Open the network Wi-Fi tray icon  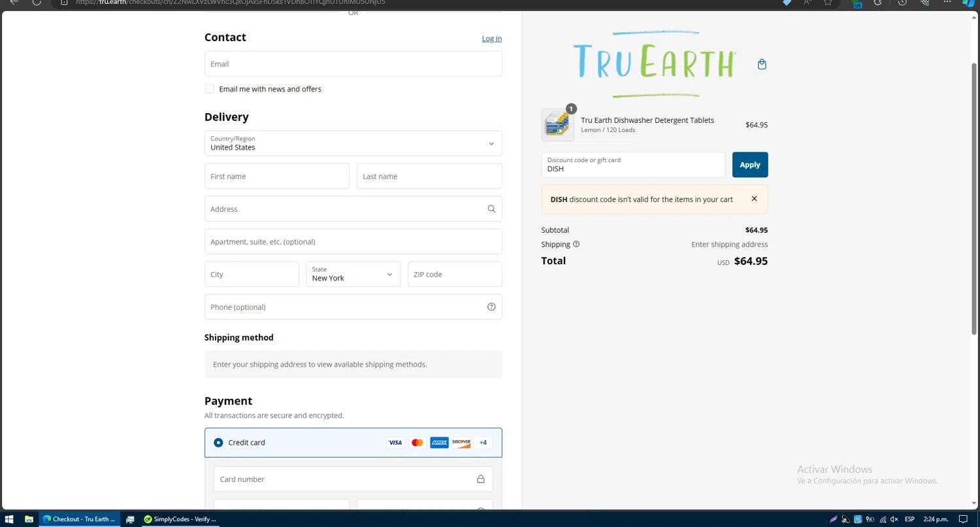883,519
